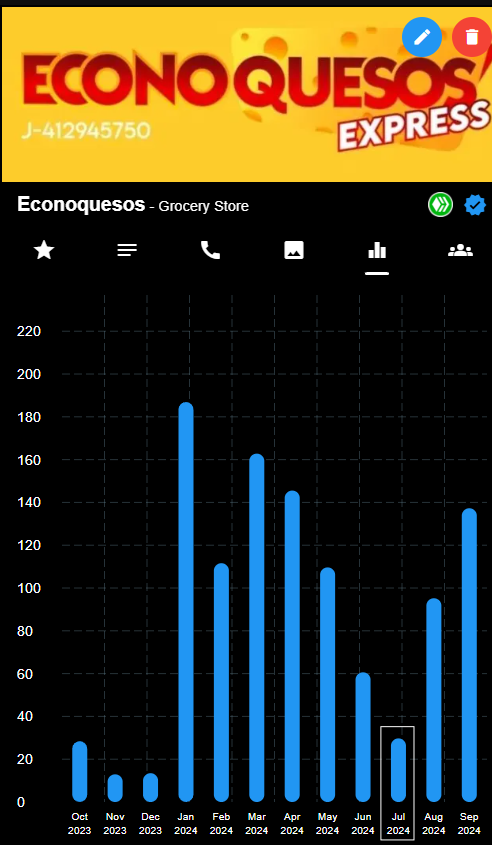This screenshot has width=492, height=845.
Task: Click the Oct 2023 axis label
Action: coord(80,823)
